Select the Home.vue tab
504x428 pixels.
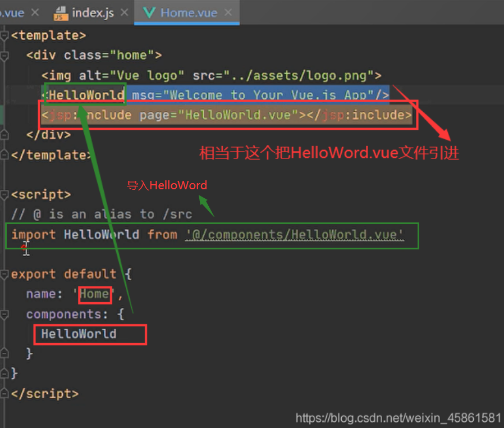(189, 13)
